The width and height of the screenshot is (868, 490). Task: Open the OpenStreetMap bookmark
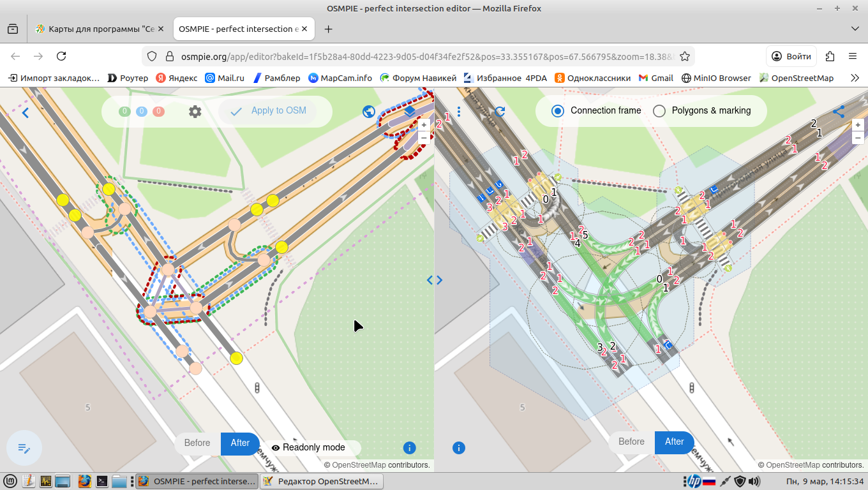point(797,78)
